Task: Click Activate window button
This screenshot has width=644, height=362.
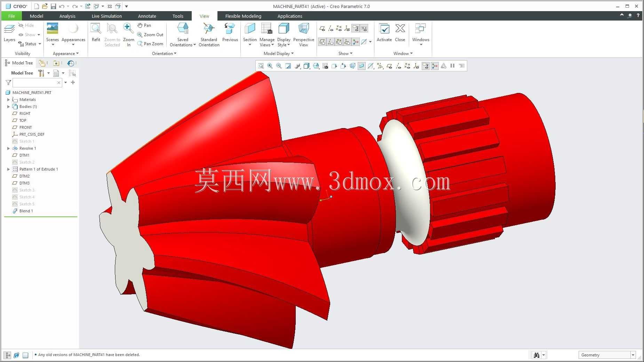Action: coord(384,32)
